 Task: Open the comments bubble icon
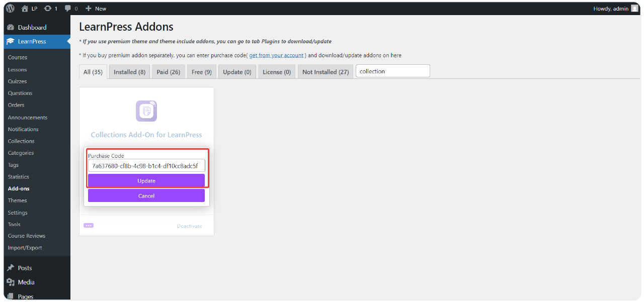pyautogui.click(x=68, y=9)
